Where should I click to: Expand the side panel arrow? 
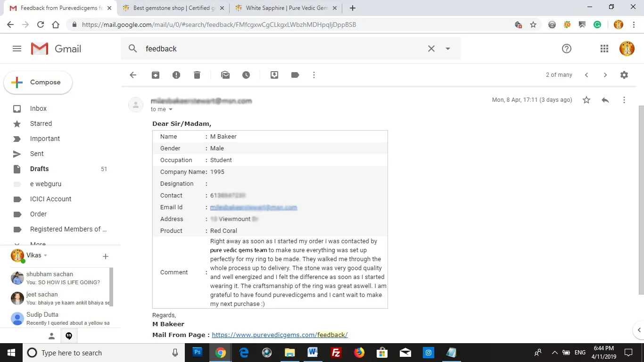pos(639,330)
